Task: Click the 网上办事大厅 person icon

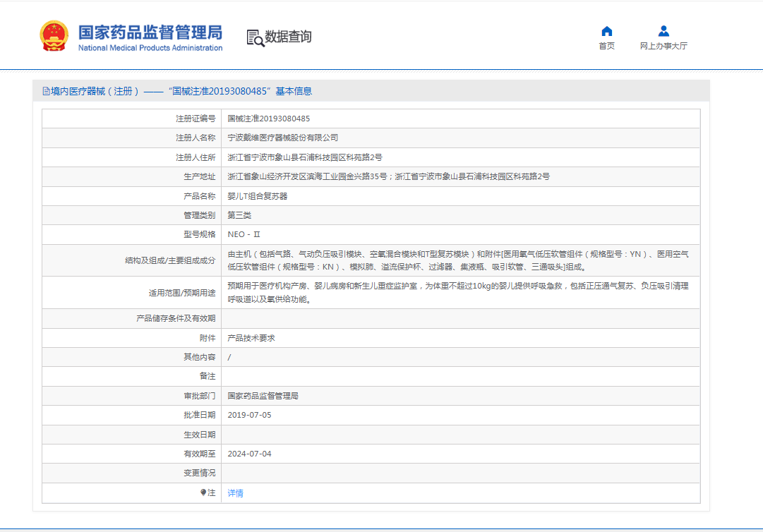Action: pos(663,30)
